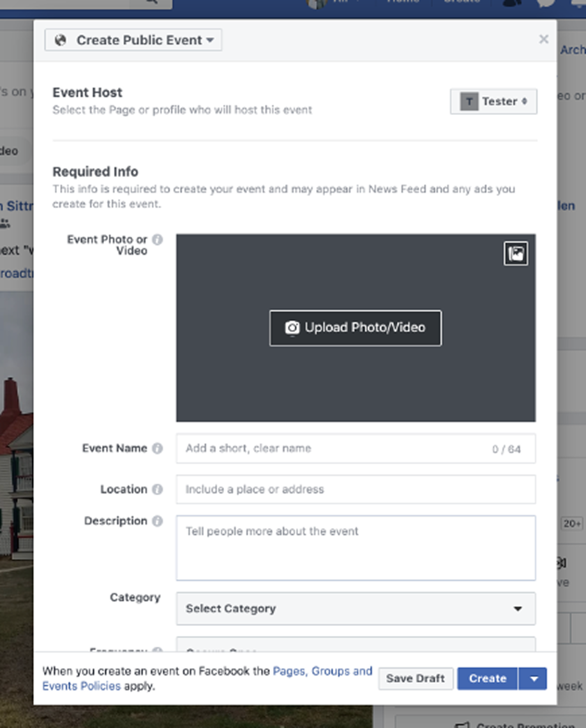This screenshot has height=728, width=586.
Task: Change event host from Tester
Action: coord(493,101)
